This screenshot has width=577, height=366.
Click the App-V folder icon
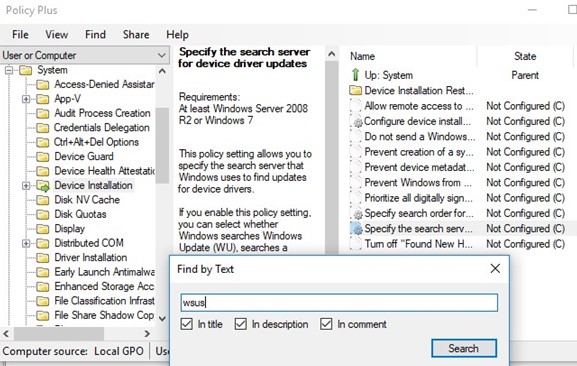tap(43, 99)
